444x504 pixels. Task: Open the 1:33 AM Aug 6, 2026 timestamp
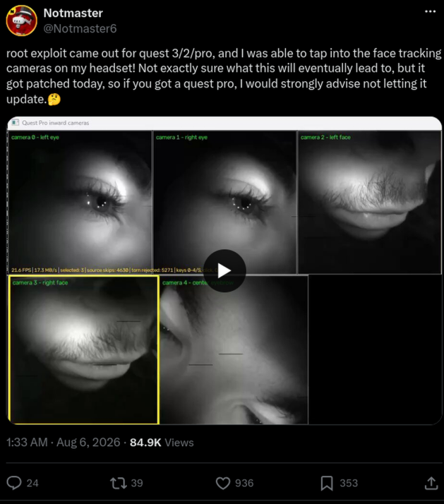tap(64, 443)
